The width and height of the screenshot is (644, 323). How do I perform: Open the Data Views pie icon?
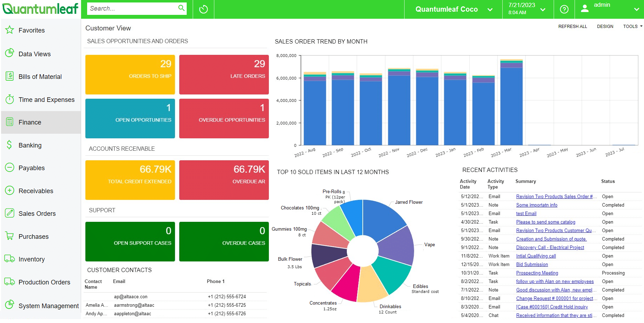[x=10, y=53]
